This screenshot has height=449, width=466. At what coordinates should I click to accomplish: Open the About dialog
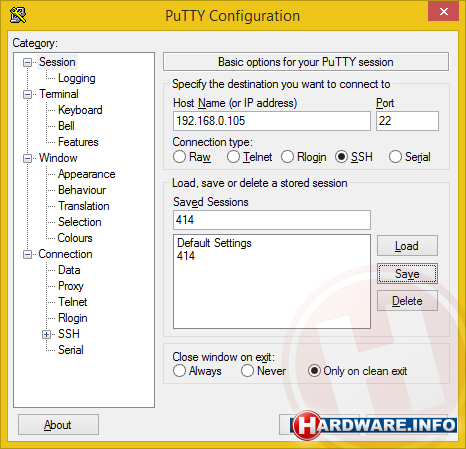click(x=58, y=425)
